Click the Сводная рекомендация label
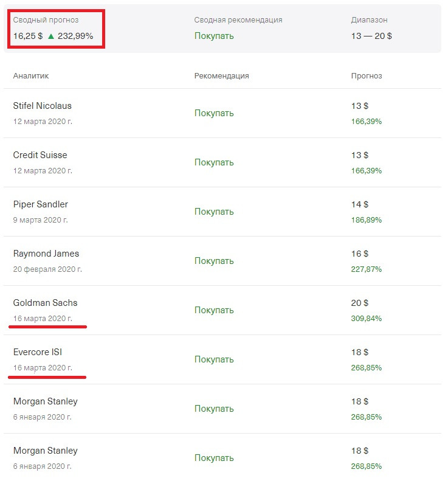The image size is (448, 478). click(238, 20)
